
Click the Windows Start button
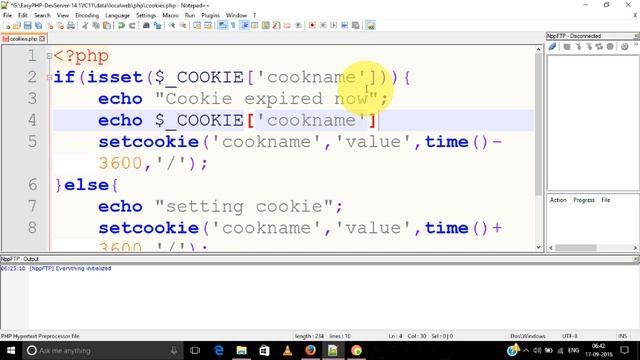click(x=11, y=350)
